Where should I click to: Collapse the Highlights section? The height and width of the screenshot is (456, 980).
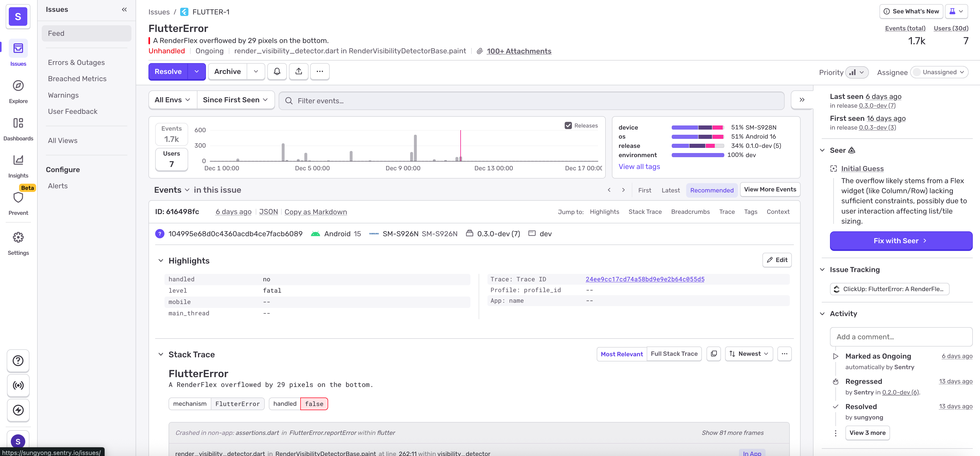pos(161,261)
